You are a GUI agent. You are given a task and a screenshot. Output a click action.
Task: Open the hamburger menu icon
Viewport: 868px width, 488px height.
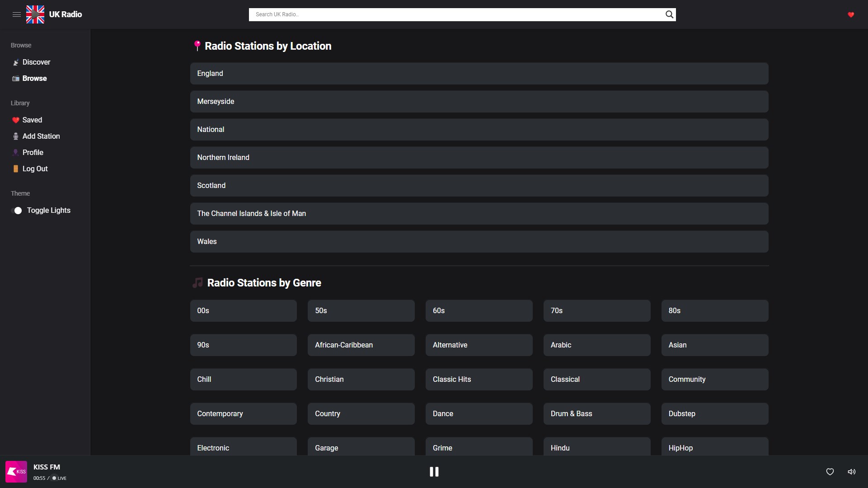click(x=17, y=14)
